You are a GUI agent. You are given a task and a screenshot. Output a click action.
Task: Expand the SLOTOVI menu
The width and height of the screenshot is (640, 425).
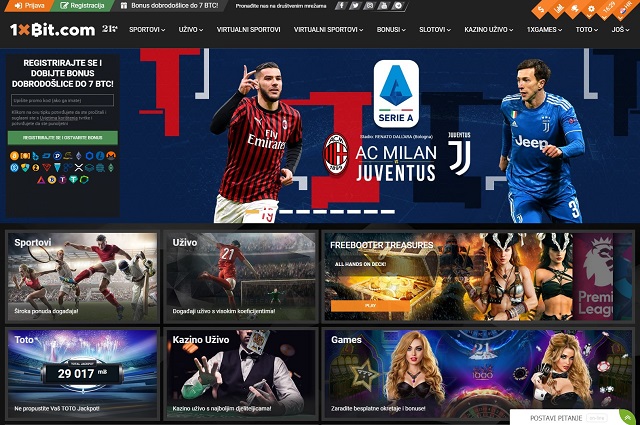435,29
